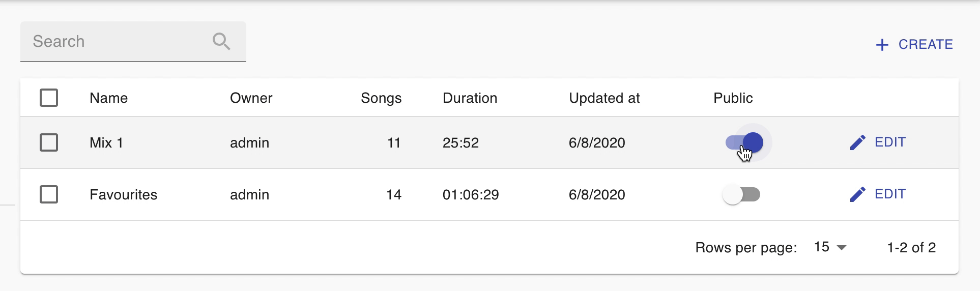Toggle the select-all checkbox in the header
This screenshot has width=980, height=291.
(49, 98)
